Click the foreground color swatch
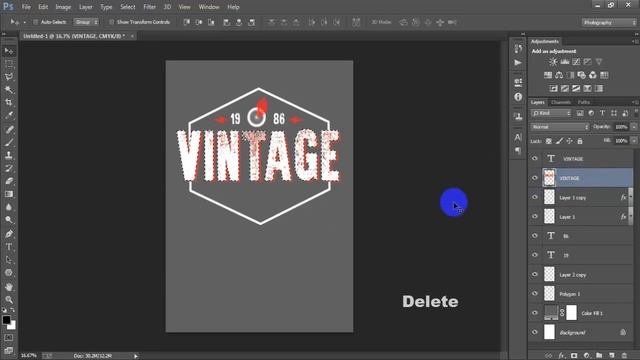Image resolution: width=640 pixels, height=360 pixels. point(6,320)
